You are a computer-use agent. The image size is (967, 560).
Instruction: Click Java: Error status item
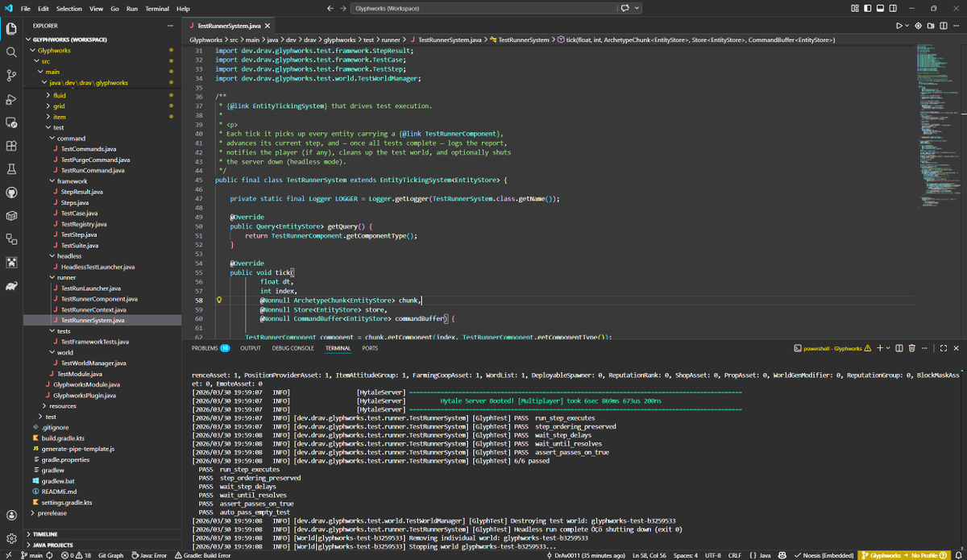click(149, 555)
